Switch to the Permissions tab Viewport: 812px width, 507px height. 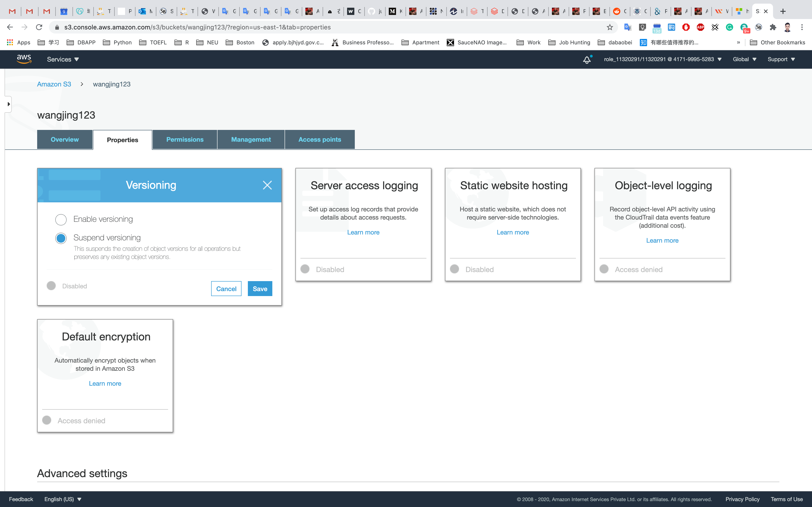[x=185, y=139]
